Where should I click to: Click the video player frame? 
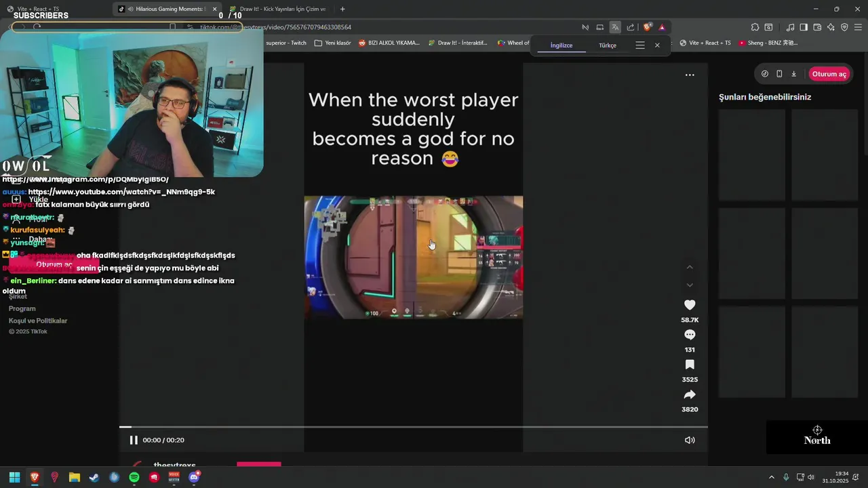pyautogui.click(x=414, y=258)
